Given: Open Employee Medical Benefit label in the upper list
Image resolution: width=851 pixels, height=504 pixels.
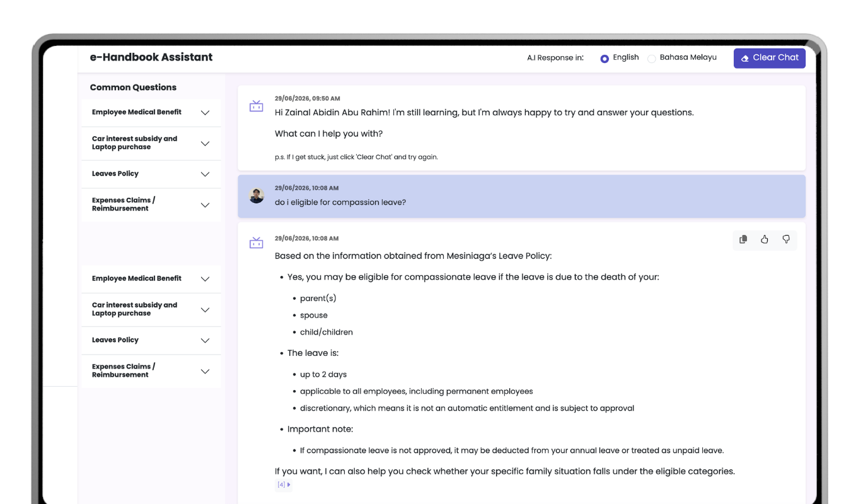Looking at the screenshot, I should [137, 112].
